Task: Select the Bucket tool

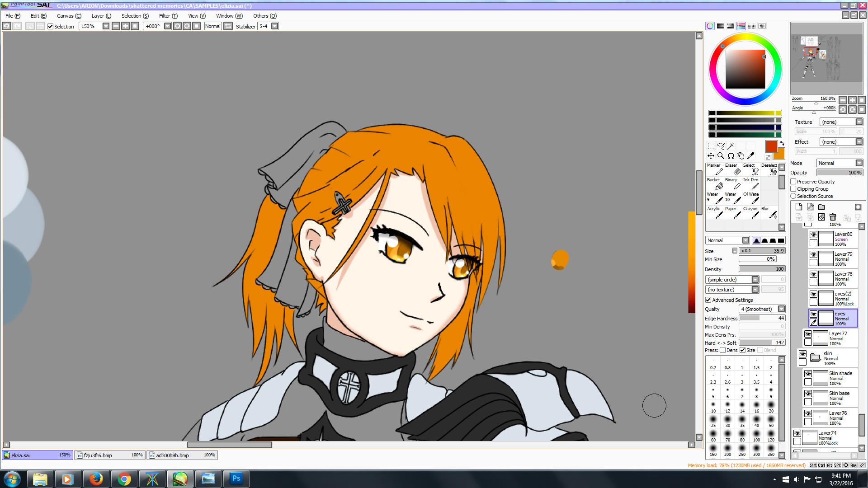Action: point(714,184)
